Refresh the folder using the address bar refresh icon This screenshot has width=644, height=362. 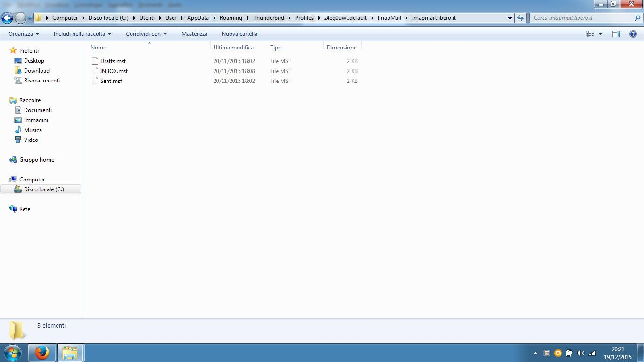coord(520,18)
